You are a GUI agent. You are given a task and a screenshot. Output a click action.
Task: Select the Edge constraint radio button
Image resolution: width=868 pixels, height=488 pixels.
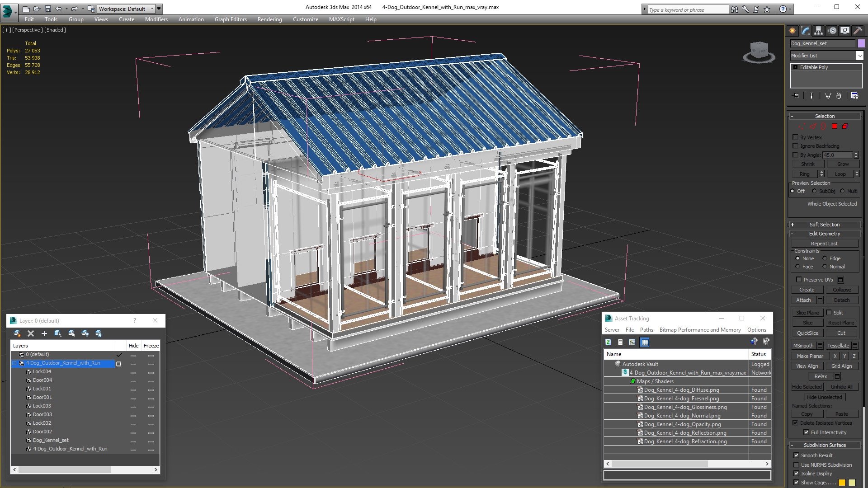tap(825, 258)
